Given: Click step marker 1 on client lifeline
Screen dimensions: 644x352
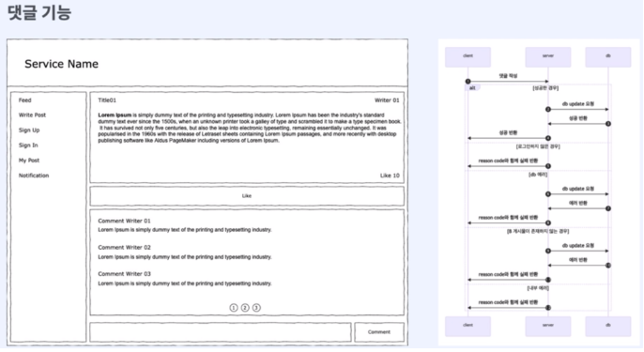Looking at the screenshot, I should click(x=468, y=82).
